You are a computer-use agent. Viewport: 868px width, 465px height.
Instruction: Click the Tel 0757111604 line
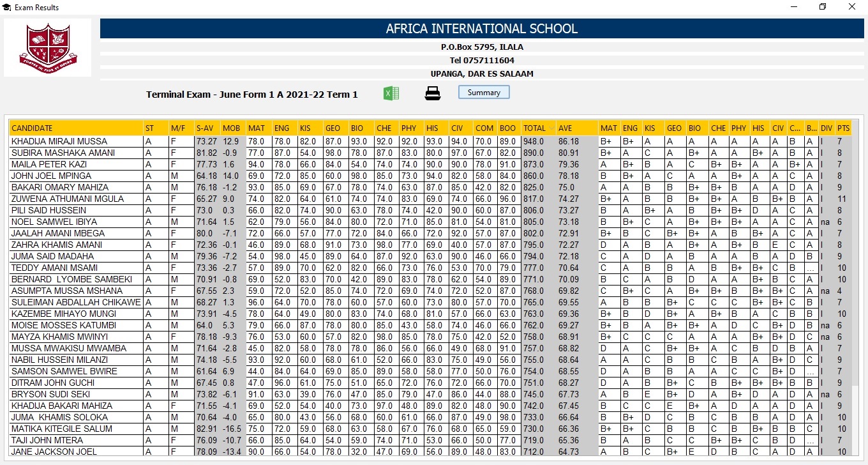tap(482, 60)
